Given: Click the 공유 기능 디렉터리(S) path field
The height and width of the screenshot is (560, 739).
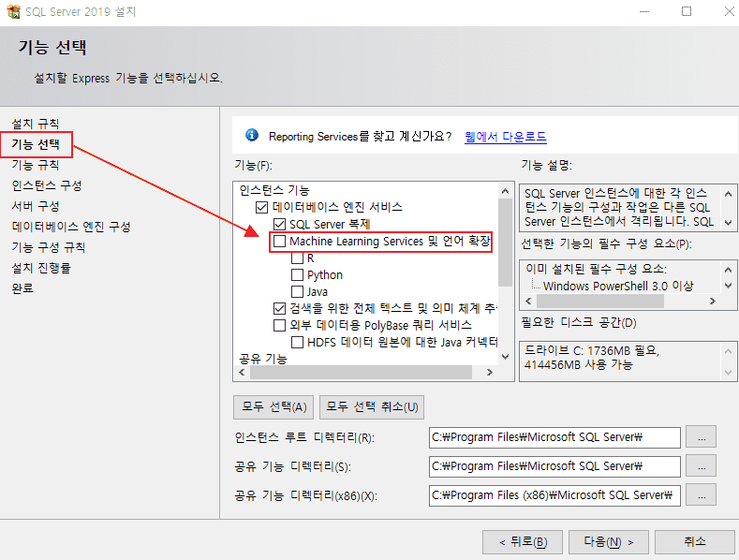Looking at the screenshot, I should coord(554,466).
